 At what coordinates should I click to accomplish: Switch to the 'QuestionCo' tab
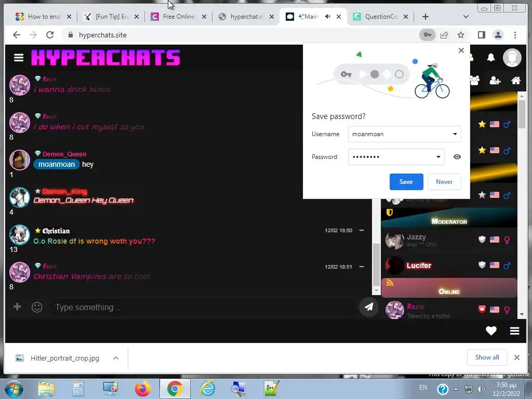(x=381, y=16)
